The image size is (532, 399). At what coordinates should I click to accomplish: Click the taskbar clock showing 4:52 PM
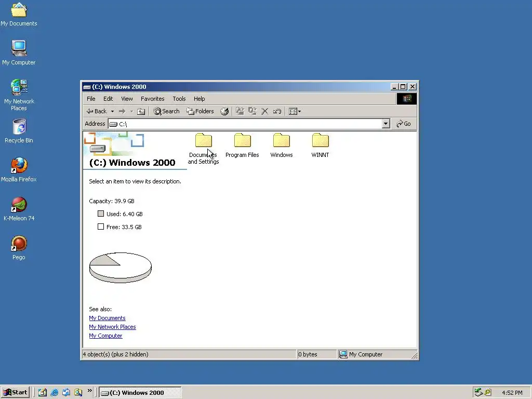coord(512,393)
